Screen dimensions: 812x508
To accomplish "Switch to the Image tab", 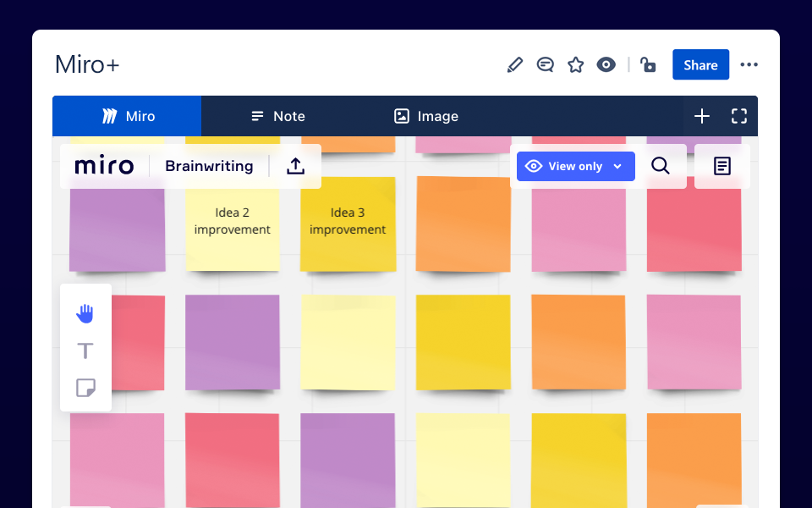I will (x=426, y=116).
